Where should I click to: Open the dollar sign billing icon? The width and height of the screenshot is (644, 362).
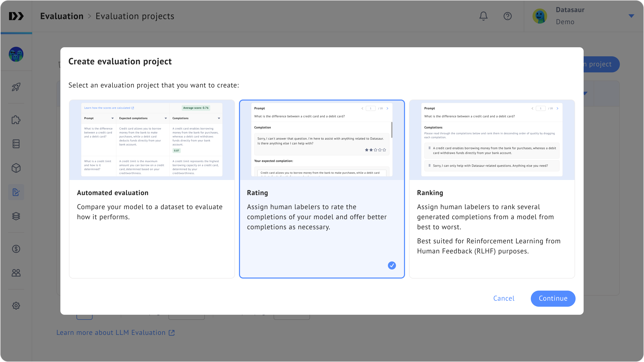(x=16, y=249)
